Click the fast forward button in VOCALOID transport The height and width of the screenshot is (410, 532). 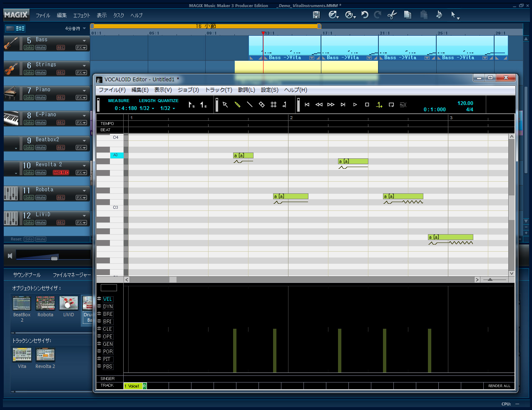pyautogui.click(x=331, y=105)
